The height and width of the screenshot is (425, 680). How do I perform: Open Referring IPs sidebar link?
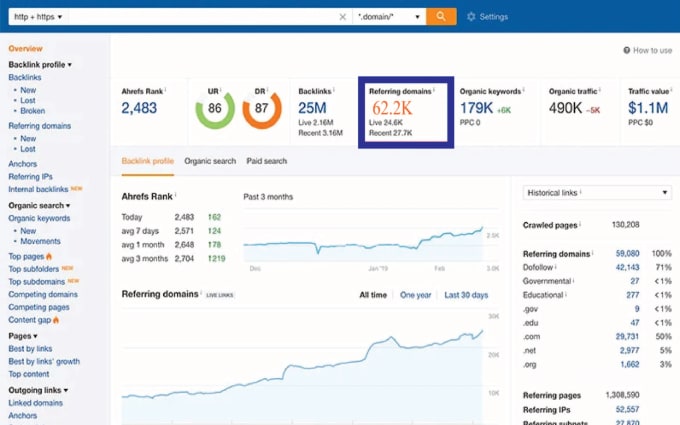point(30,177)
